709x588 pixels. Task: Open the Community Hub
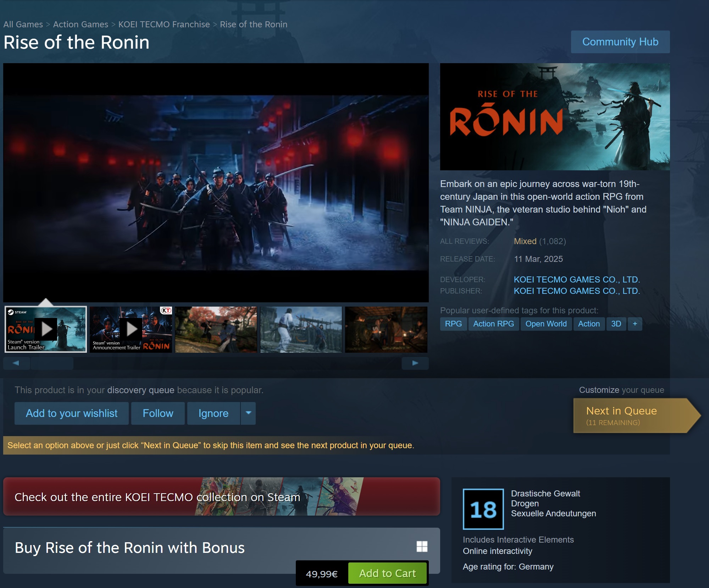(620, 42)
